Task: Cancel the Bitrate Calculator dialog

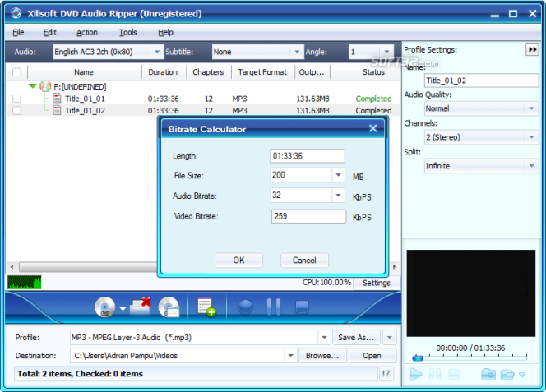Action: 304,260
